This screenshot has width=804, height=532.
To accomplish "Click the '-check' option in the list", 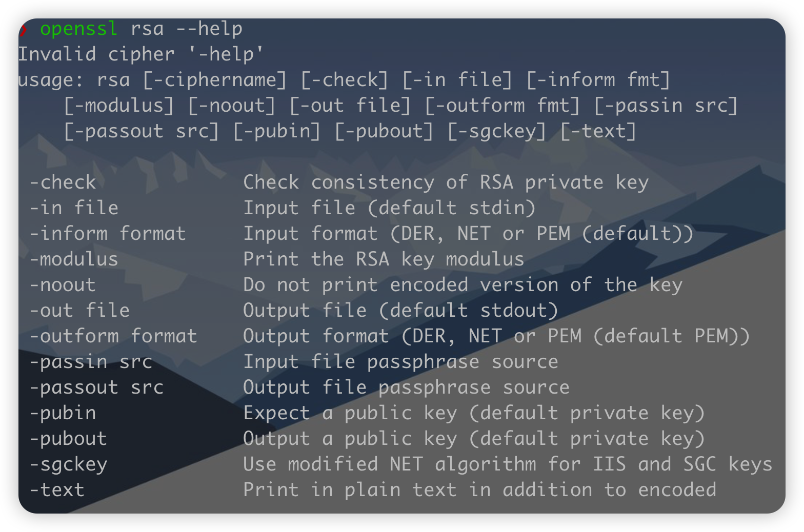I will (63, 182).
